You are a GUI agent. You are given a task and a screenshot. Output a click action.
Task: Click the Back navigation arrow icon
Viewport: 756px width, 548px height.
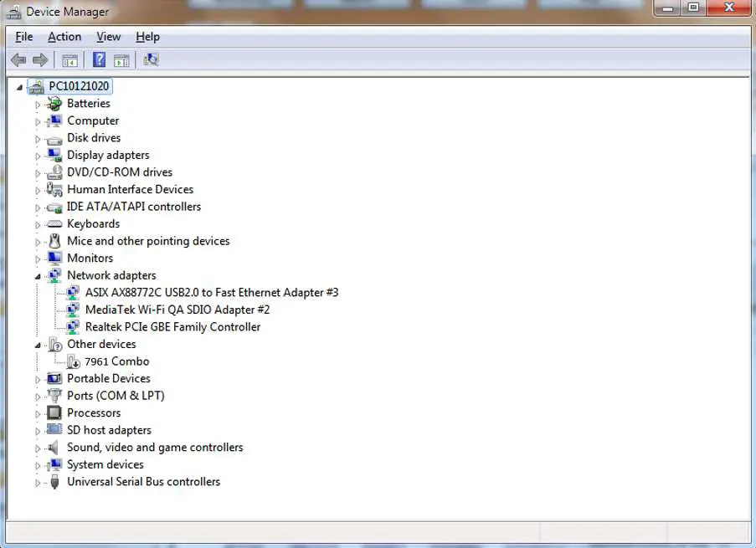click(18, 59)
